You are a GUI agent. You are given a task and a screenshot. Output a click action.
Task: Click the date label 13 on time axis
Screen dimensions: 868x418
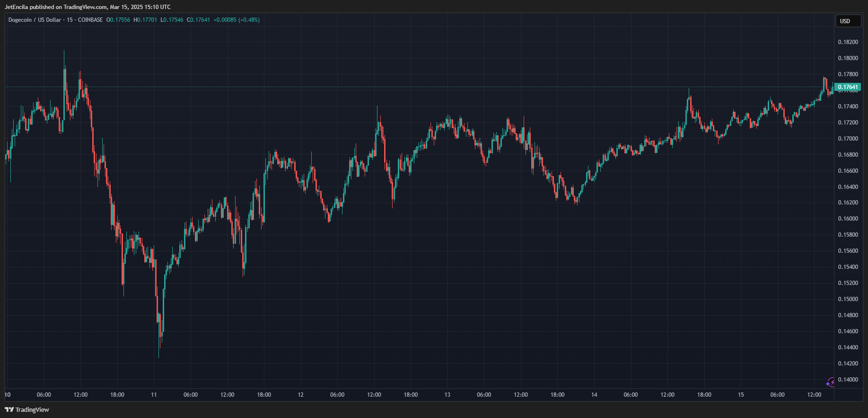447,395
